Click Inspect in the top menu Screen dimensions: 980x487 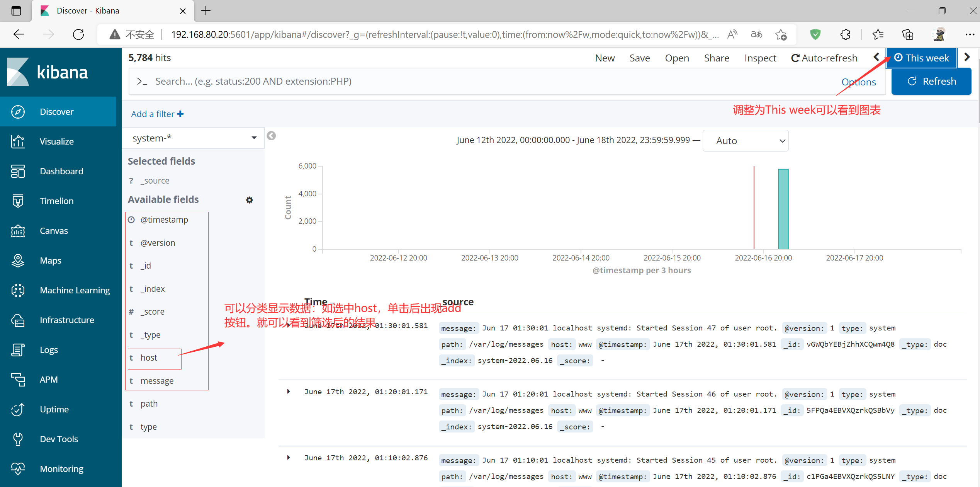pos(760,58)
